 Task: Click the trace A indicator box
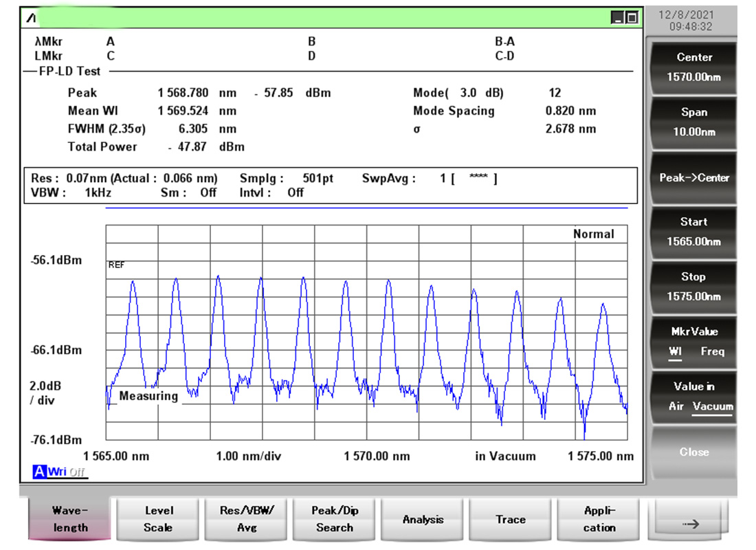[39, 472]
